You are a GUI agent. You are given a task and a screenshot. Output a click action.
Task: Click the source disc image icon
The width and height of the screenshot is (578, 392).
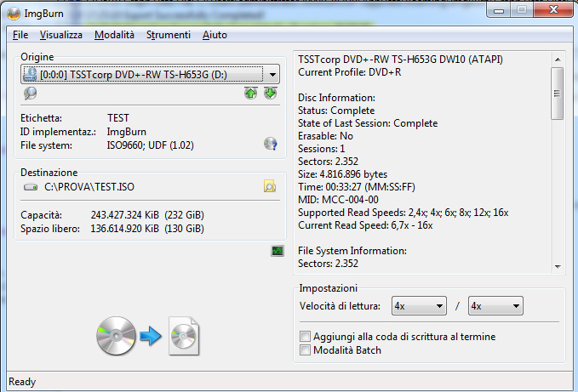[x=116, y=336]
